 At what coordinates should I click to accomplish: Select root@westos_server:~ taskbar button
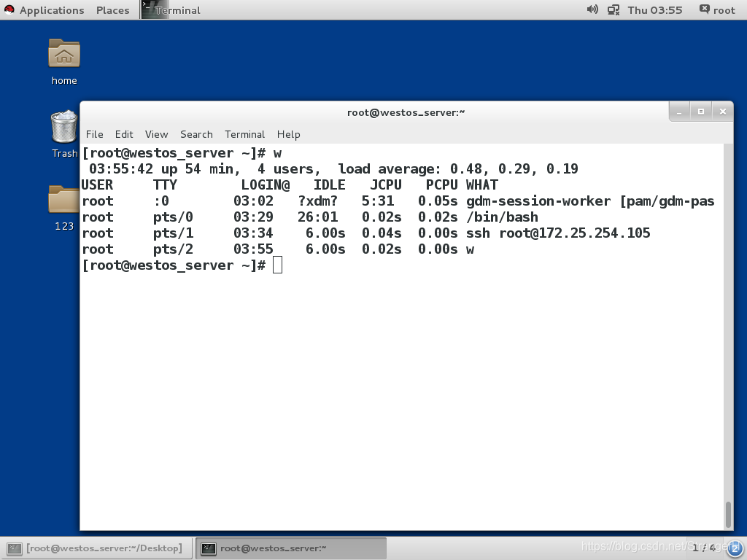(x=290, y=548)
